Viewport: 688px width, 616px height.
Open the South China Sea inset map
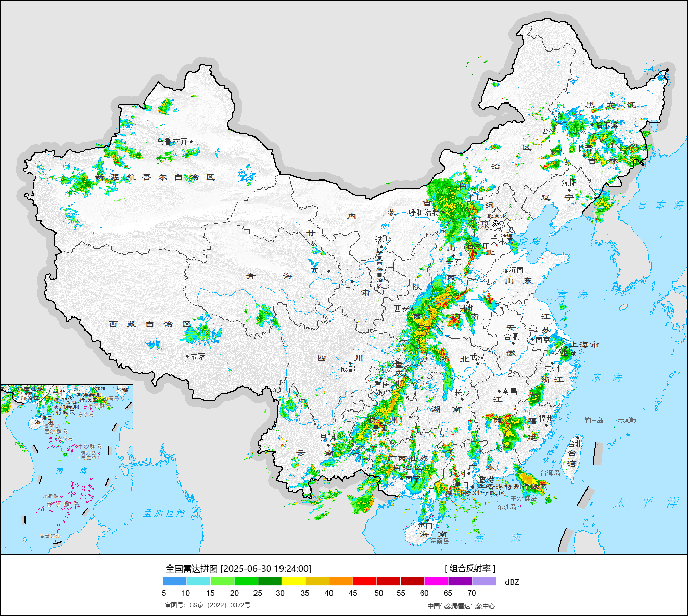click(66, 469)
